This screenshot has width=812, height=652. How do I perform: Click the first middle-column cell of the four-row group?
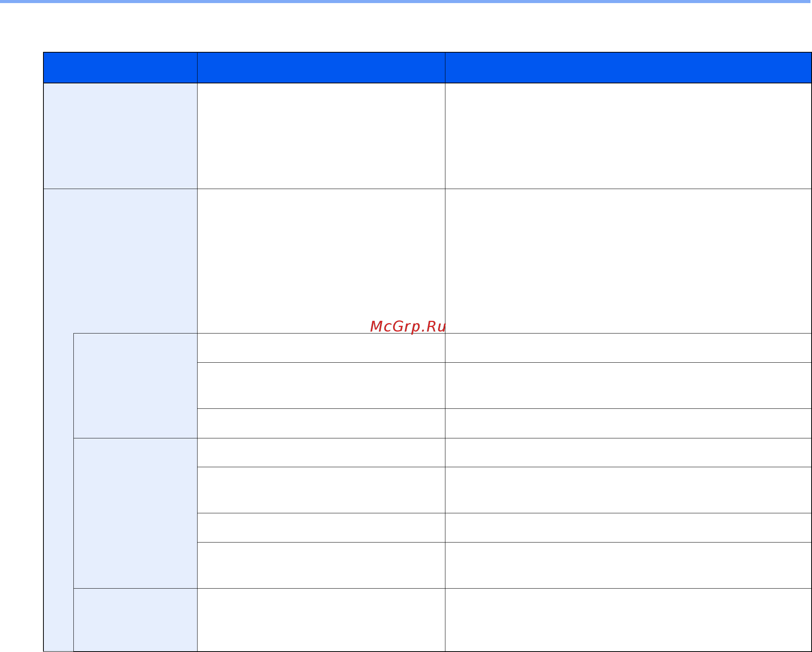click(x=321, y=453)
